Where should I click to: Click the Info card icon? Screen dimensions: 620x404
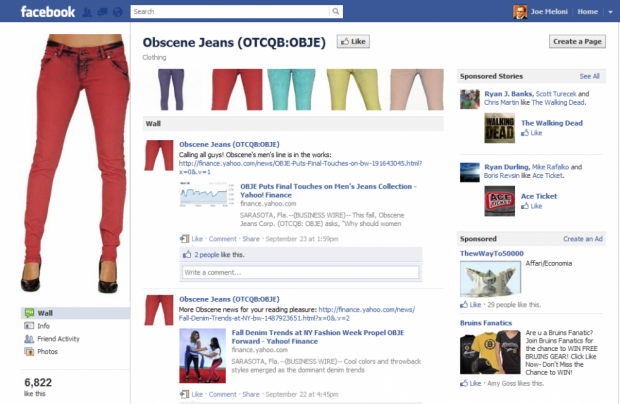click(29, 326)
